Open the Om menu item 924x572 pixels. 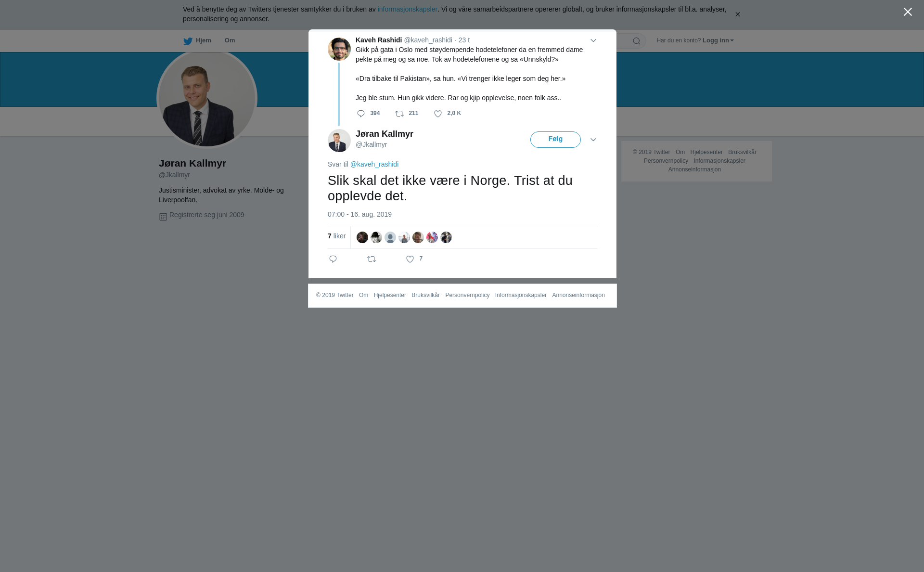point(230,40)
